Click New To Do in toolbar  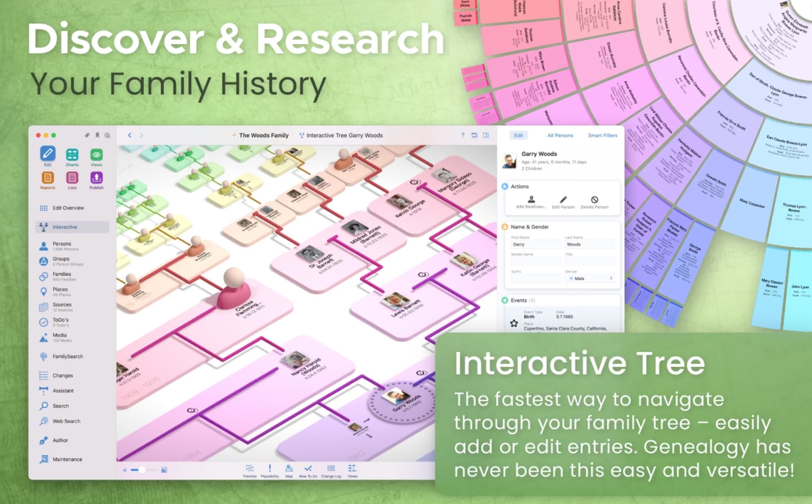[x=308, y=471]
